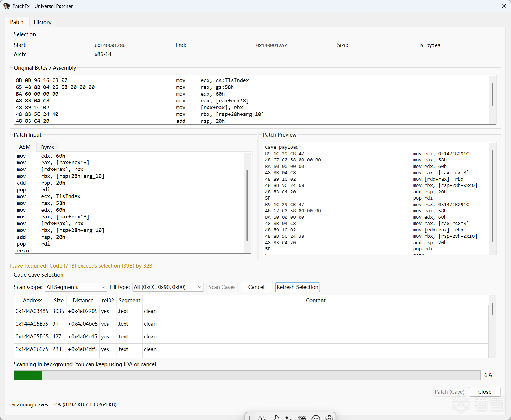The height and width of the screenshot is (420, 511).
Task: Click original line mov rax, gs:58h
Action: 205,87
